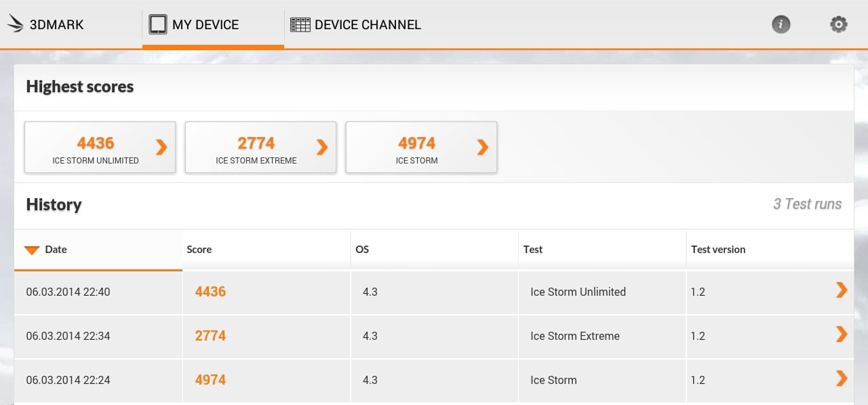The width and height of the screenshot is (868, 405).
Task: Click the Highest scores heading
Action: click(x=80, y=87)
